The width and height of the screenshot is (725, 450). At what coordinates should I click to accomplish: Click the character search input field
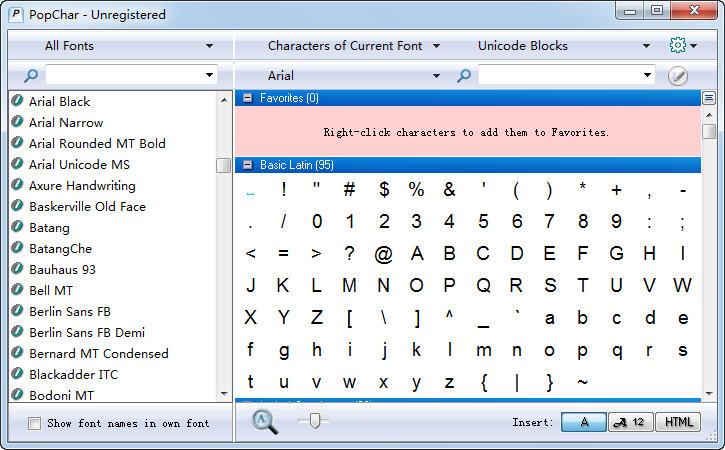(x=559, y=75)
